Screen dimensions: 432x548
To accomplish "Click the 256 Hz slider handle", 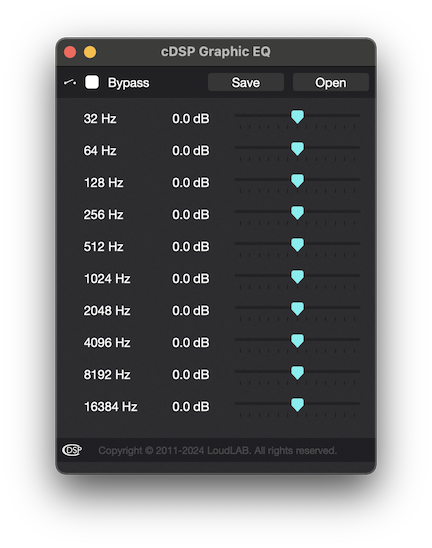I will [297, 213].
